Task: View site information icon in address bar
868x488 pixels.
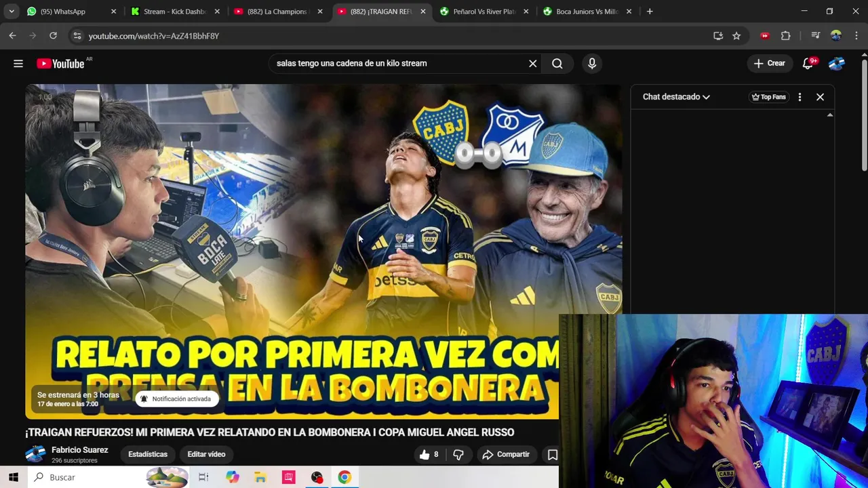Action: (77, 36)
